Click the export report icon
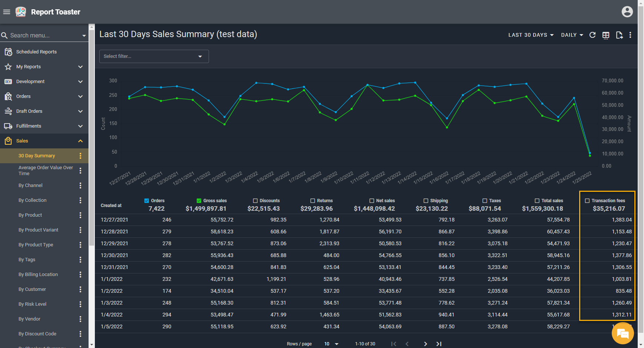644x348 pixels. pos(619,35)
